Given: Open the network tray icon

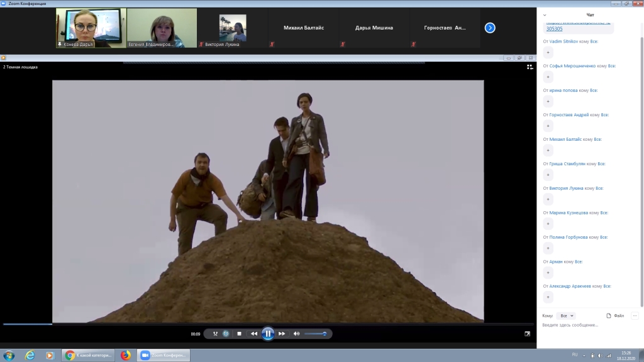Looking at the screenshot, I should click(x=609, y=356).
